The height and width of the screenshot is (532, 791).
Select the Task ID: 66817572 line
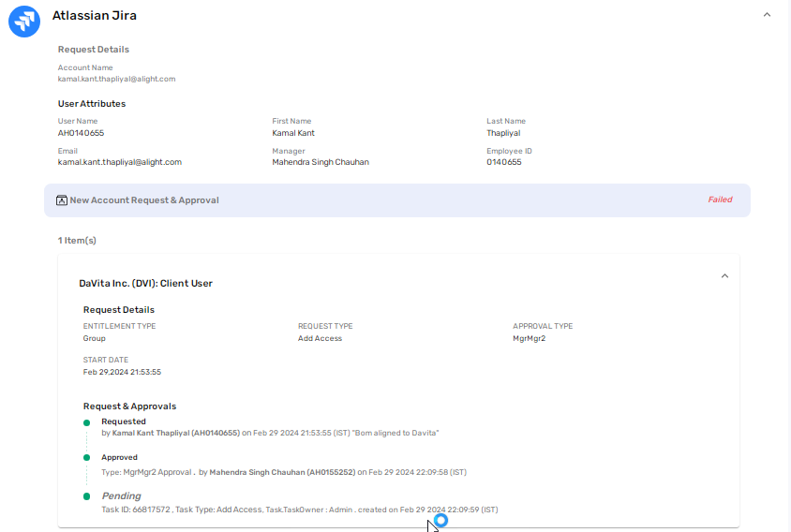click(x=300, y=510)
